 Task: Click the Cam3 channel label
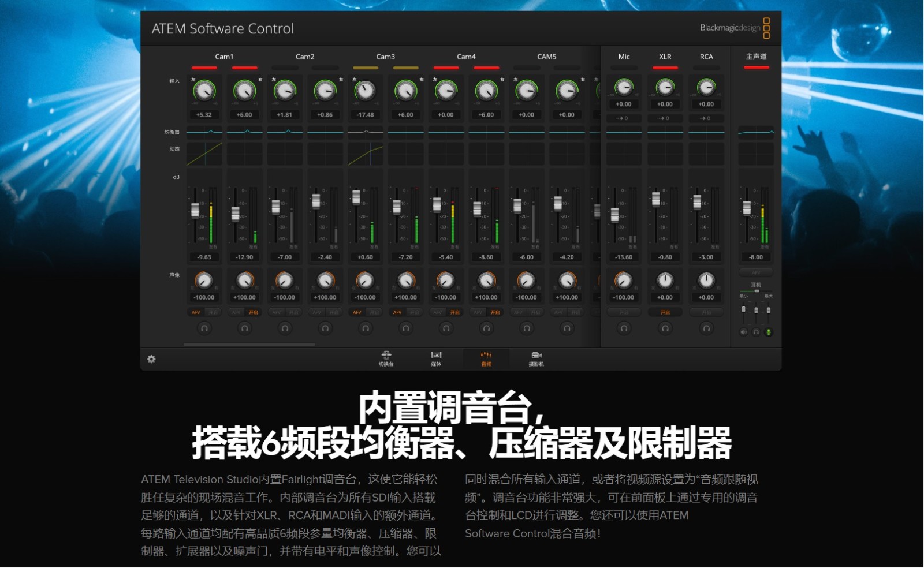pyautogui.click(x=386, y=57)
